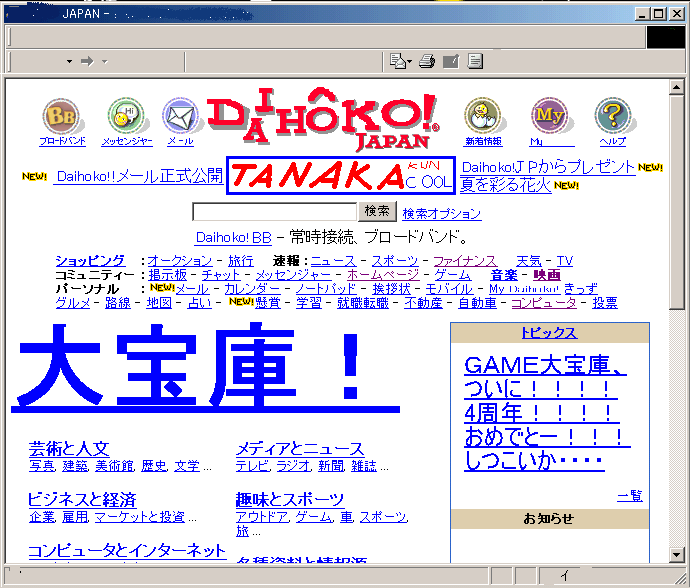
Task: Open ビジネスと経済 category
Action: 82,500
